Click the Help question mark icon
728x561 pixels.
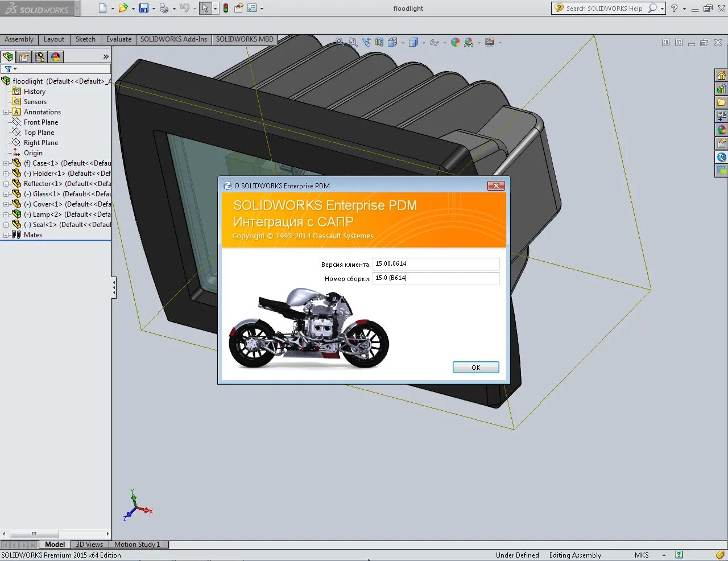[674, 8]
